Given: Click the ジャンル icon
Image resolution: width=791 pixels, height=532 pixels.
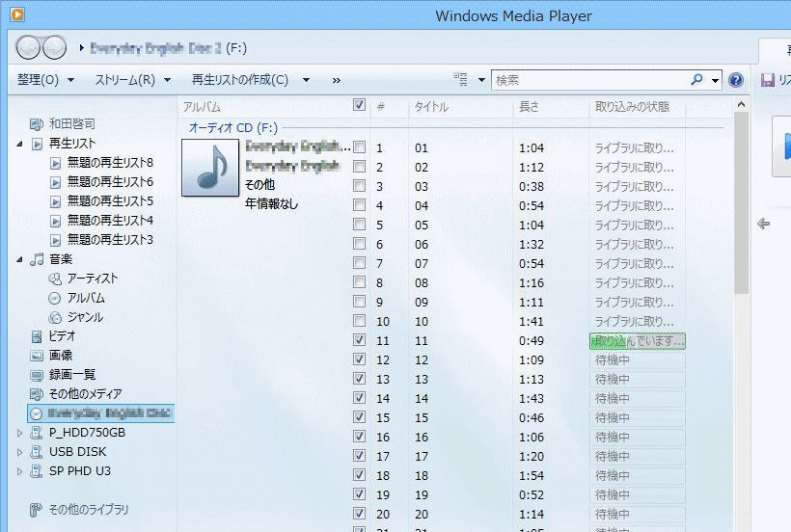Looking at the screenshot, I should [54, 317].
